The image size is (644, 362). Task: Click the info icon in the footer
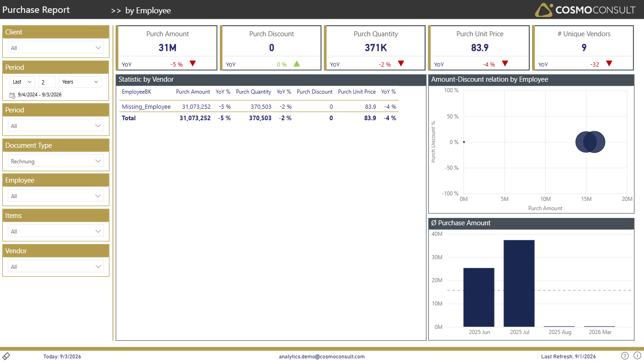click(x=637, y=356)
